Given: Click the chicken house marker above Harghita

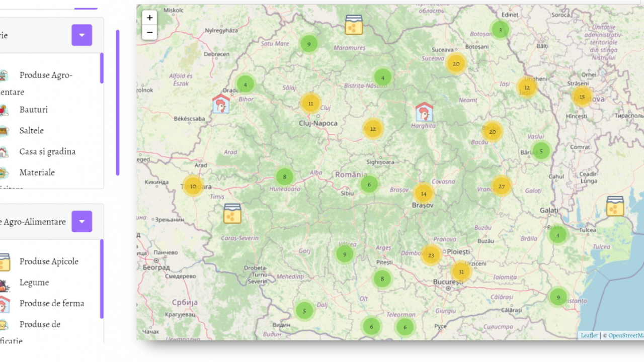Looking at the screenshot, I should coord(424,112).
